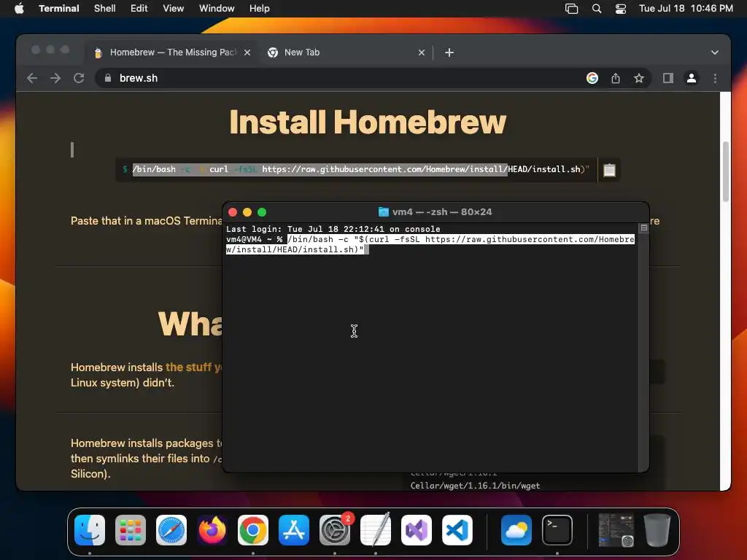Open Control Center in menu bar
Image resolution: width=747 pixels, height=560 pixels.
coord(620,9)
